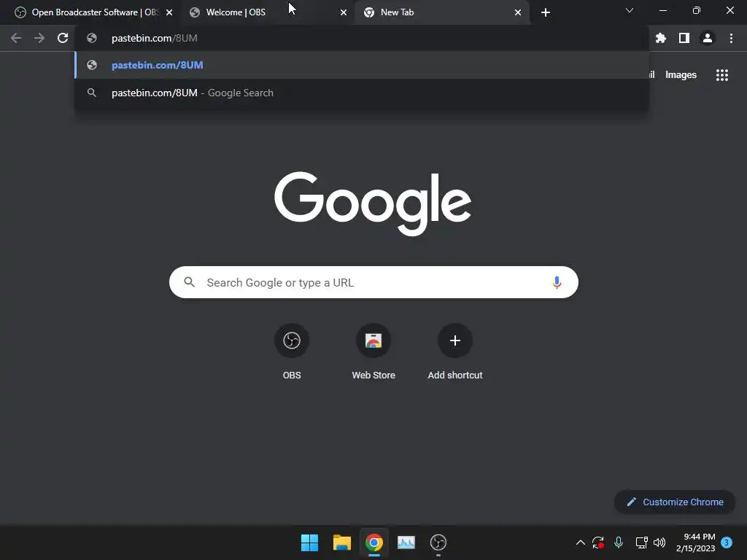The width and height of the screenshot is (747, 560).
Task: Click the Google logo
Action: pyautogui.click(x=373, y=203)
